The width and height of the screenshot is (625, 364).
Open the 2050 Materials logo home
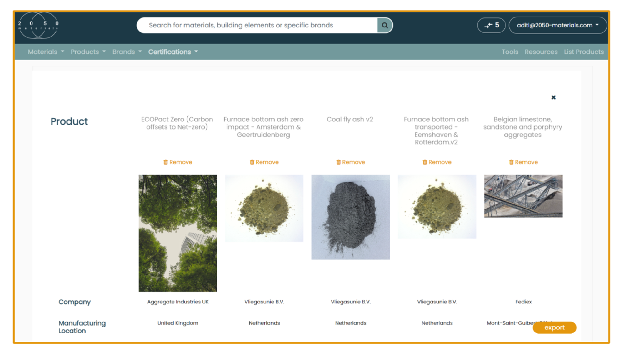38,25
